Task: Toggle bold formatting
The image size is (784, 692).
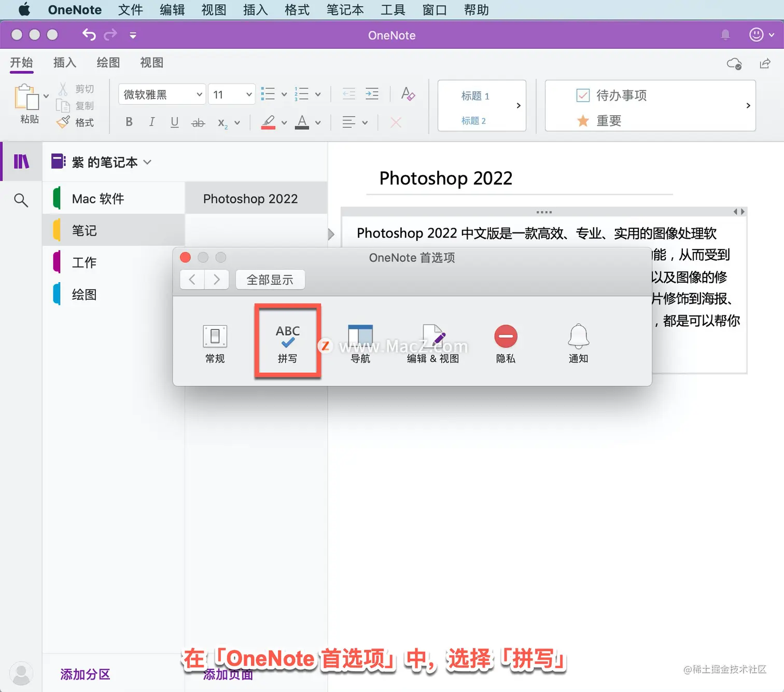Action: 129,122
